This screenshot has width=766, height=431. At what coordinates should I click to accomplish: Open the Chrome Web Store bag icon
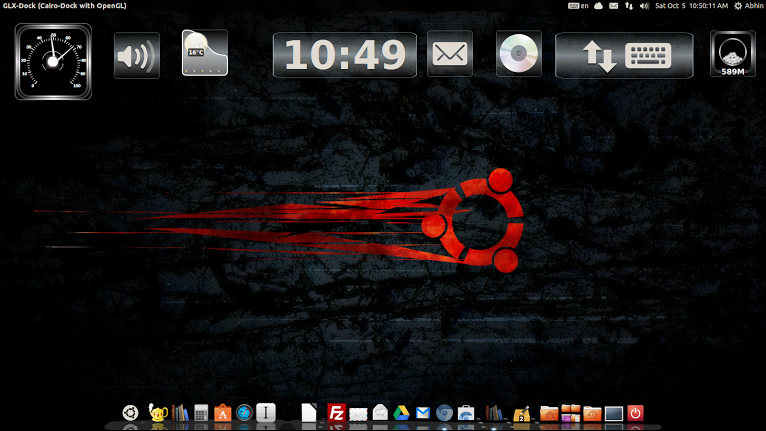click(x=466, y=413)
